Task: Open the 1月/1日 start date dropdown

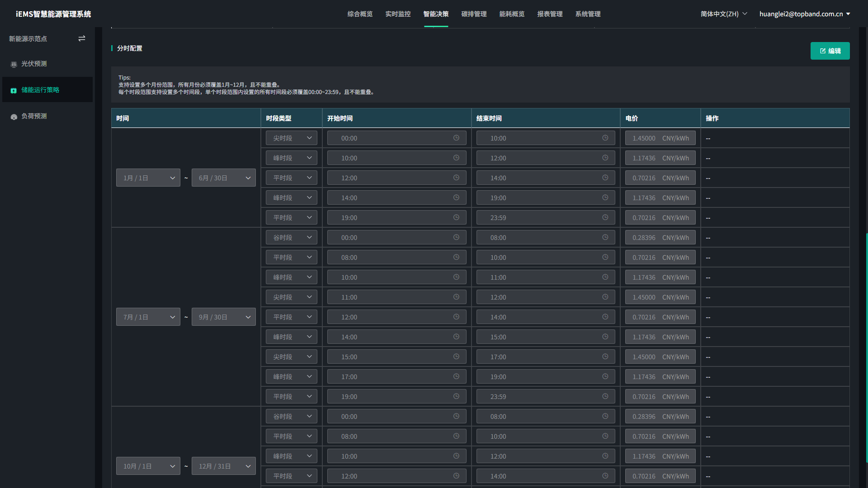Action: [148, 178]
